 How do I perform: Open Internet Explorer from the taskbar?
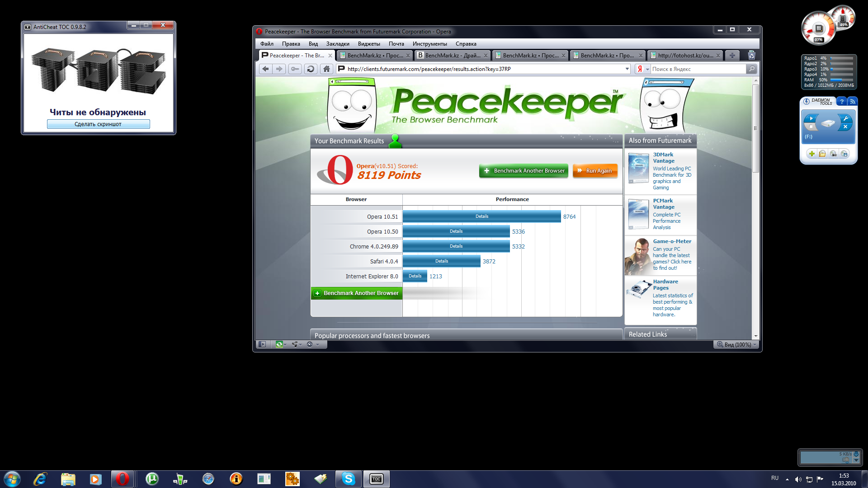pos(40,479)
